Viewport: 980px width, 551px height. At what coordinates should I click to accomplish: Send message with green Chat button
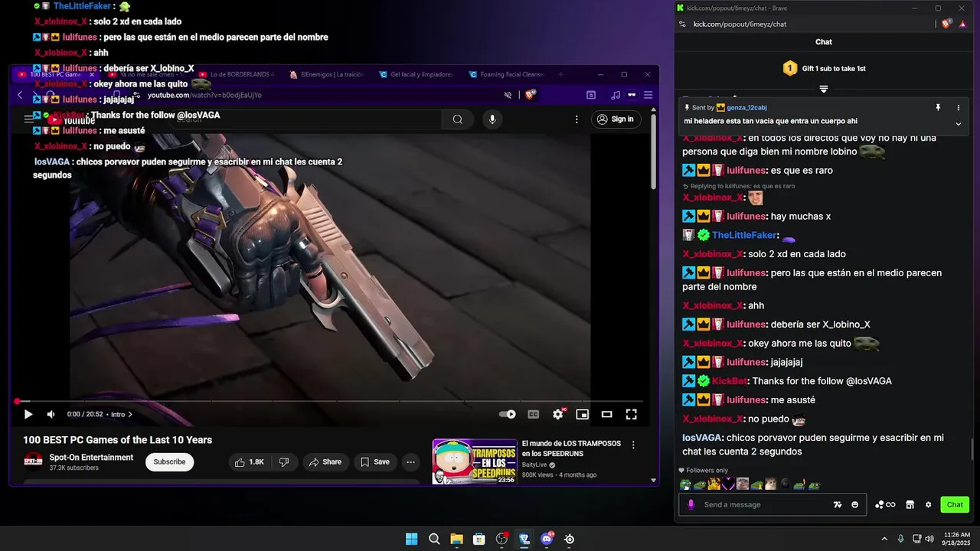(955, 504)
